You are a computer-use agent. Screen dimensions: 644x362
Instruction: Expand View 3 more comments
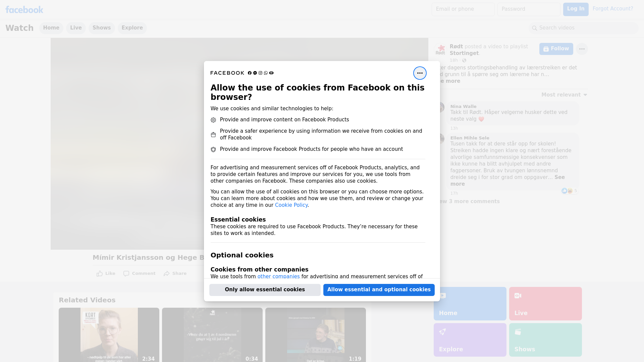[x=470, y=201]
